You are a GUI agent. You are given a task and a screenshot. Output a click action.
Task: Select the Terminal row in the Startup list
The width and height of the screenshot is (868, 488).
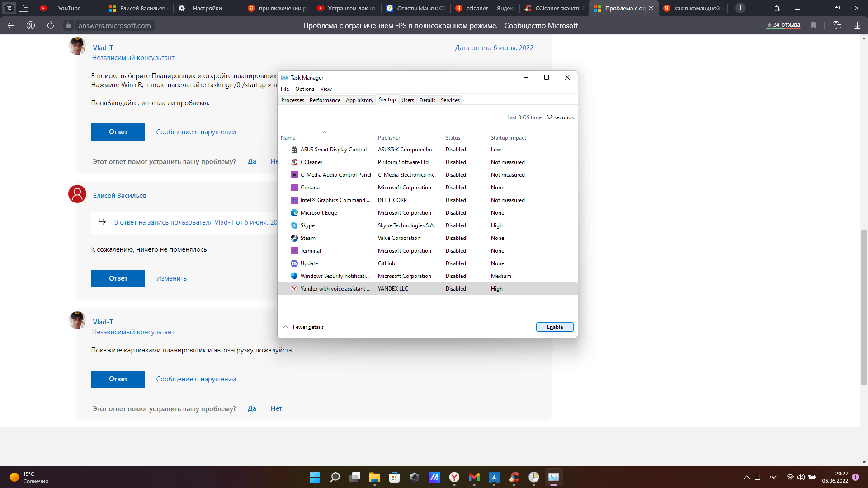tap(427, 251)
